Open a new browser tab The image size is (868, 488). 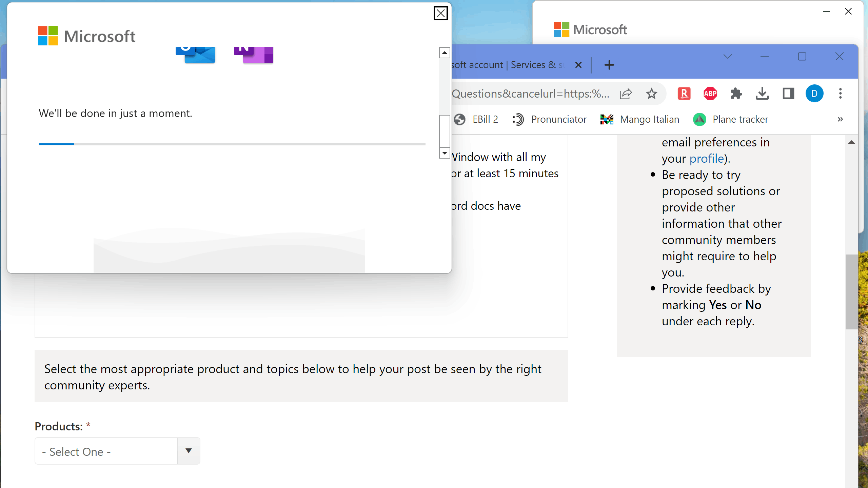609,65
